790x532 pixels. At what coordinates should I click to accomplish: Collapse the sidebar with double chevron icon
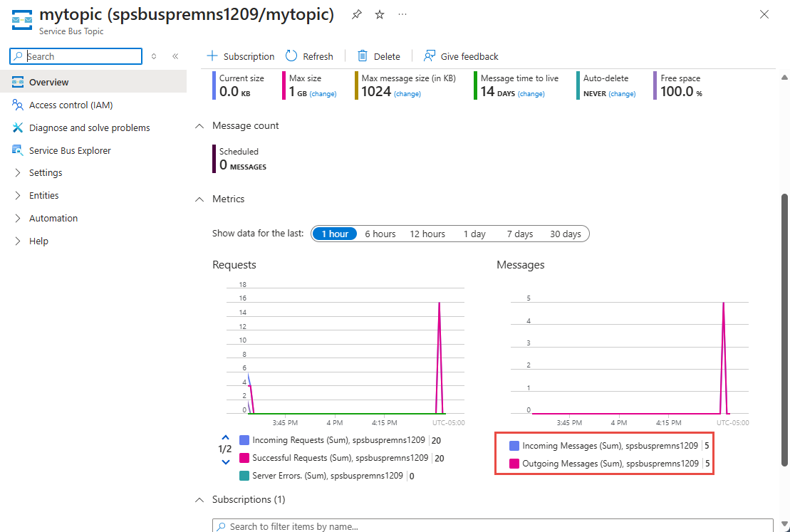click(x=175, y=56)
